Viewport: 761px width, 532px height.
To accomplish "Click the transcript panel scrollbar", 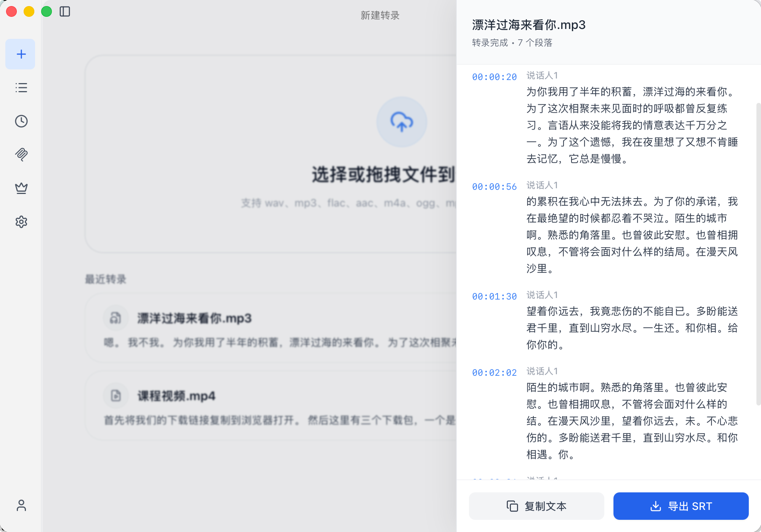I will [x=758, y=254].
